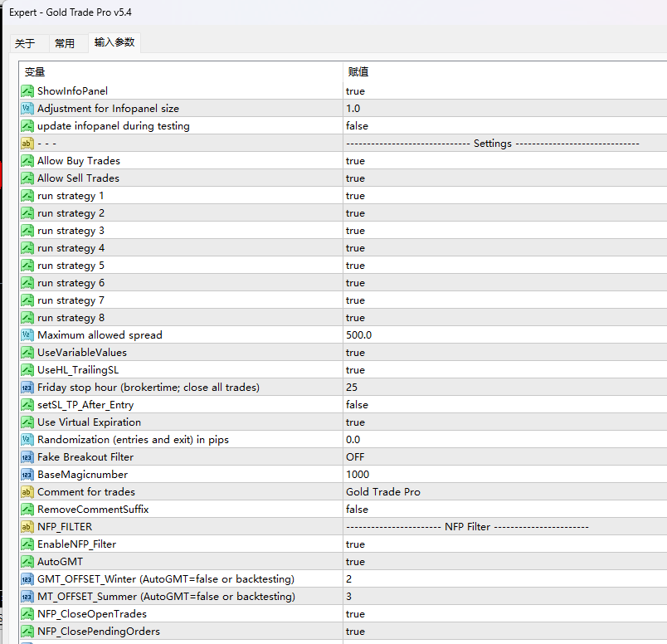The height and width of the screenshot is (644, 667).
Task: Select the RemoveCommentSuffix false value
Action: [357, 510]
